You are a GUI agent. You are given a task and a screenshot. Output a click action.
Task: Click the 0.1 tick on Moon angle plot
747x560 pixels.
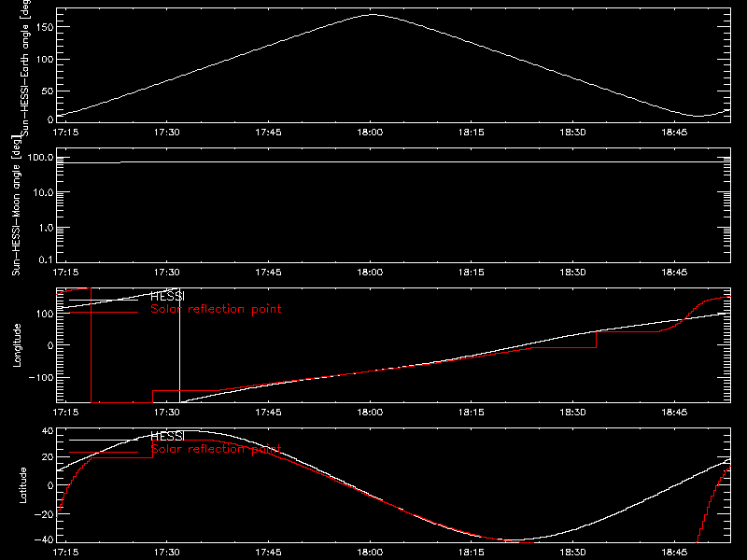click(x=46, y=259)
